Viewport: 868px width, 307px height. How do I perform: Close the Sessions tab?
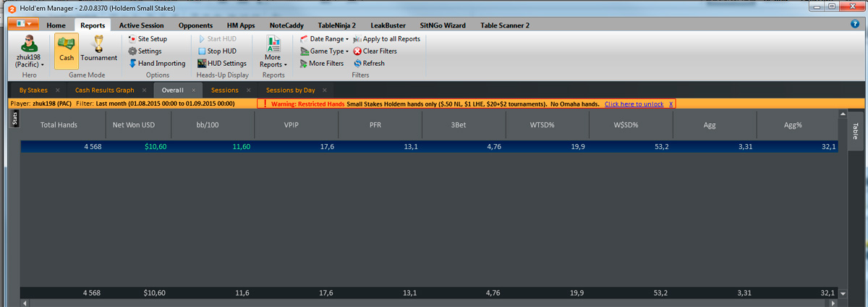(248, 91)
